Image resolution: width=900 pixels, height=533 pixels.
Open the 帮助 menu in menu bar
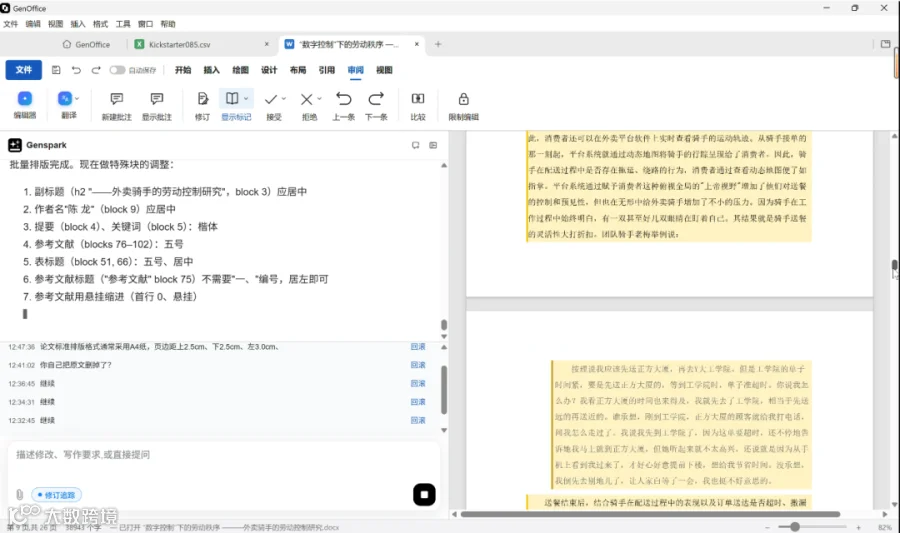[168, 24]
